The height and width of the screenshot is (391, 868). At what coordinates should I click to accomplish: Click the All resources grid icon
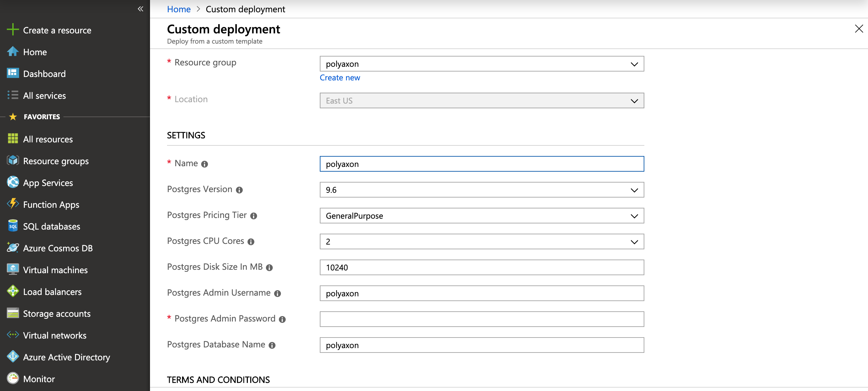coord(13,139)
